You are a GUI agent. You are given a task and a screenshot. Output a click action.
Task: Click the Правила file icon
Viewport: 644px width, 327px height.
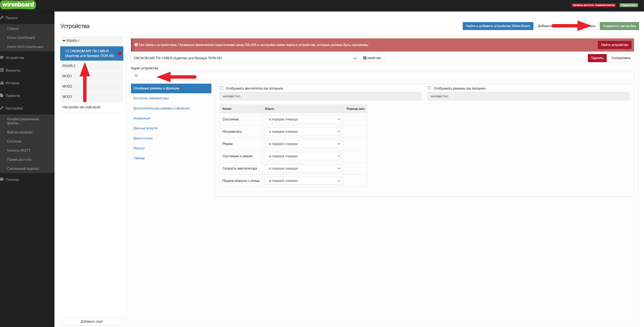2,95
